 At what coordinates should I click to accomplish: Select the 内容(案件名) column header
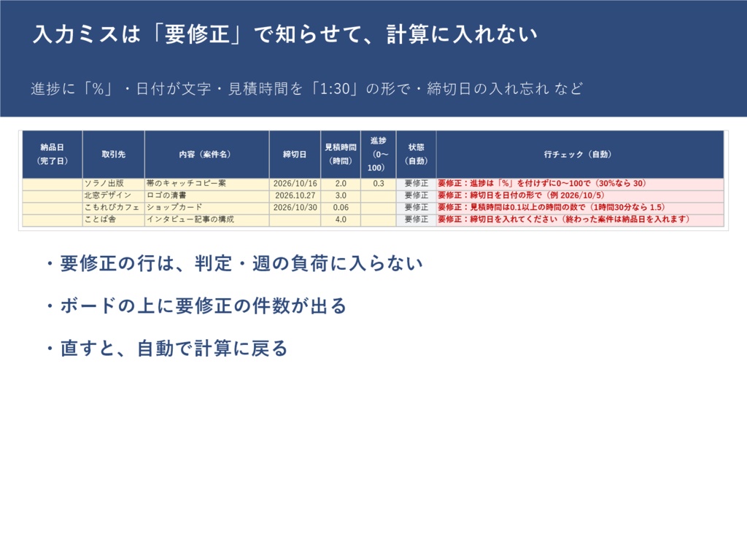click(206, 155)
